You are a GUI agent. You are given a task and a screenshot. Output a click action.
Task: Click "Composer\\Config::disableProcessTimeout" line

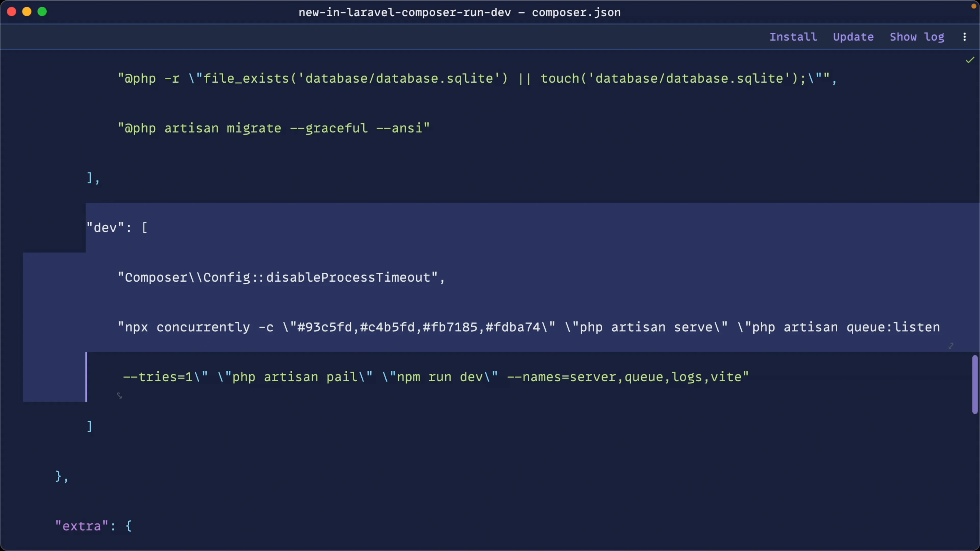[x=281, y=278]
